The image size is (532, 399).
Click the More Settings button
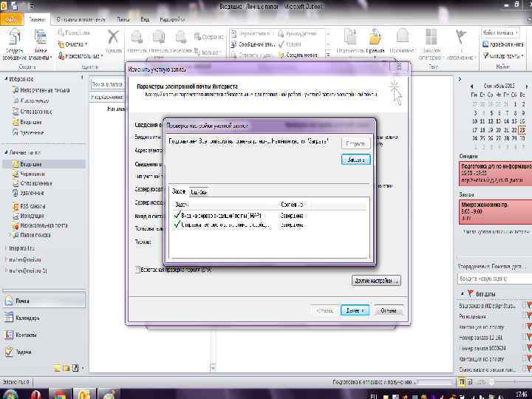click(376, 281)
